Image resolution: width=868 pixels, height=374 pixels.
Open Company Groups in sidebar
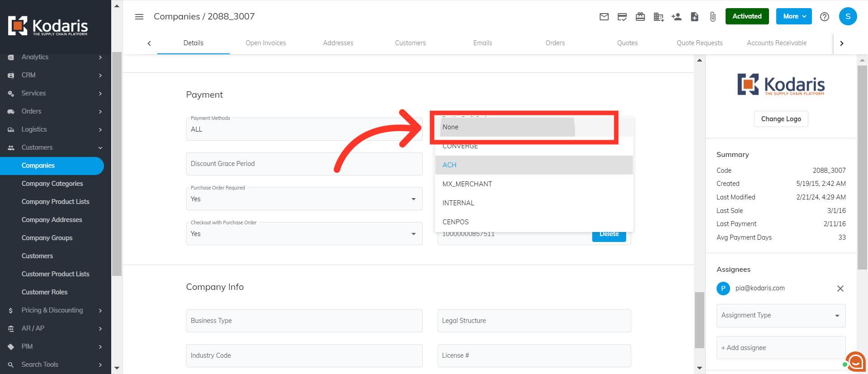(x=47, y=238)
